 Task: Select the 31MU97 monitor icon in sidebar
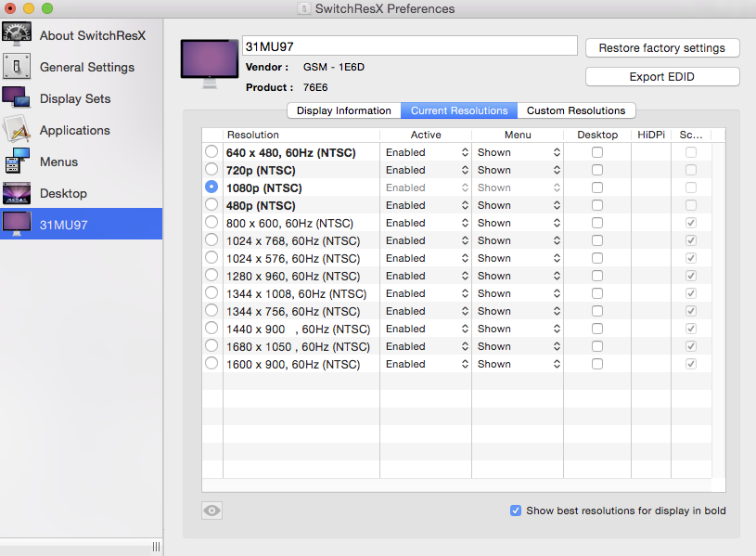click(17, 225)
